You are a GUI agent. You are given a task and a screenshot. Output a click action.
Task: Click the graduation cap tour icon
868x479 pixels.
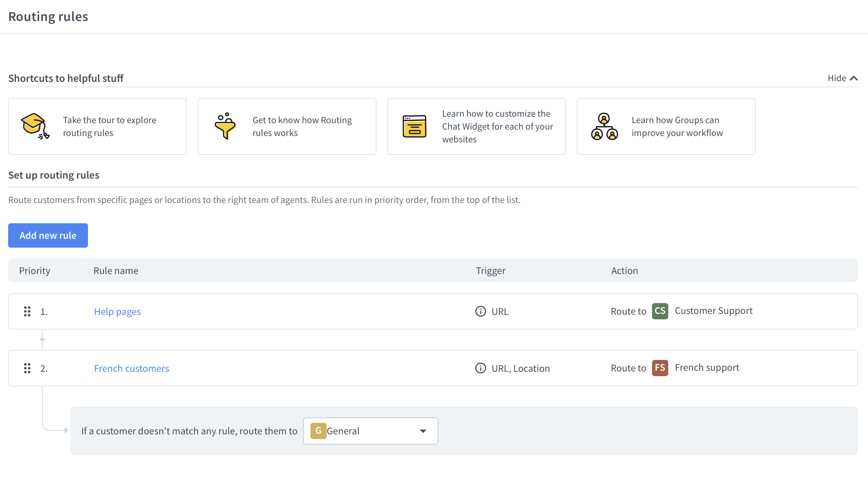[x=35, y=127]
